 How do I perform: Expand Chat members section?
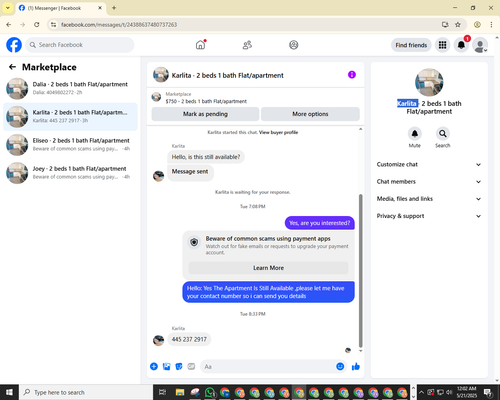tap(429, 182)
